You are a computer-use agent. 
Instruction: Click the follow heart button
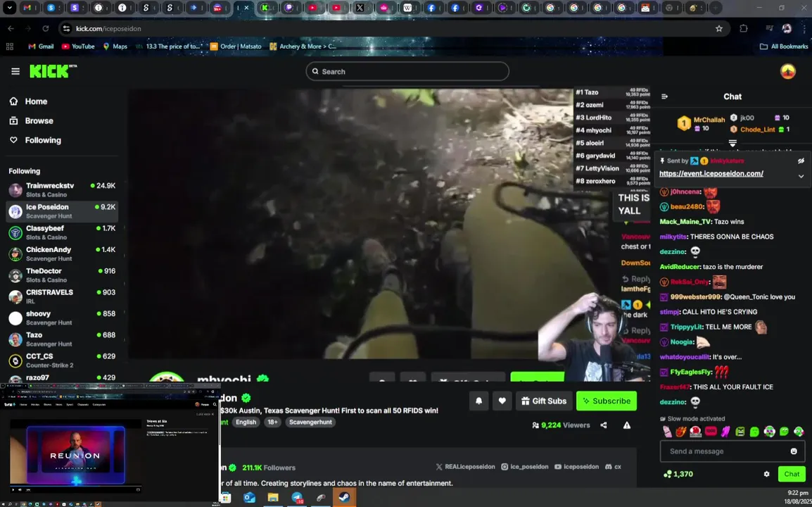click(x=502, y=401)
